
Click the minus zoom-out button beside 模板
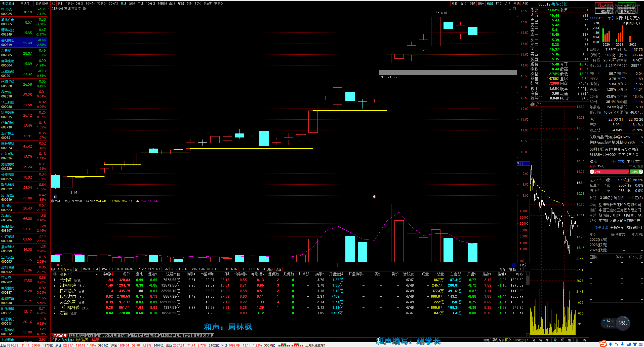526,269
